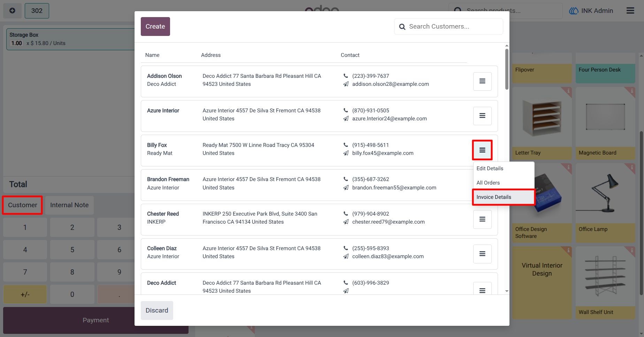Click email icon for Billy Fox

(x=346, y=153)
